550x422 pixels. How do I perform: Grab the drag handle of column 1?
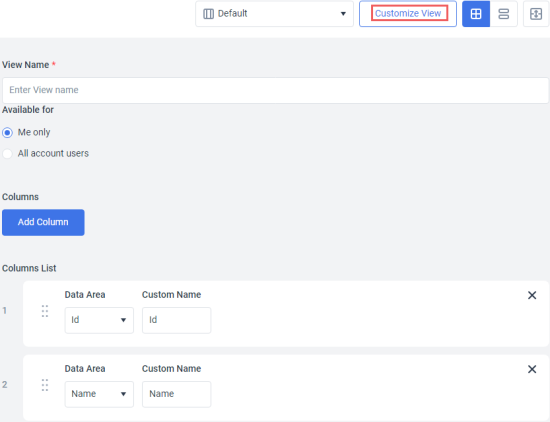[45, 311]
